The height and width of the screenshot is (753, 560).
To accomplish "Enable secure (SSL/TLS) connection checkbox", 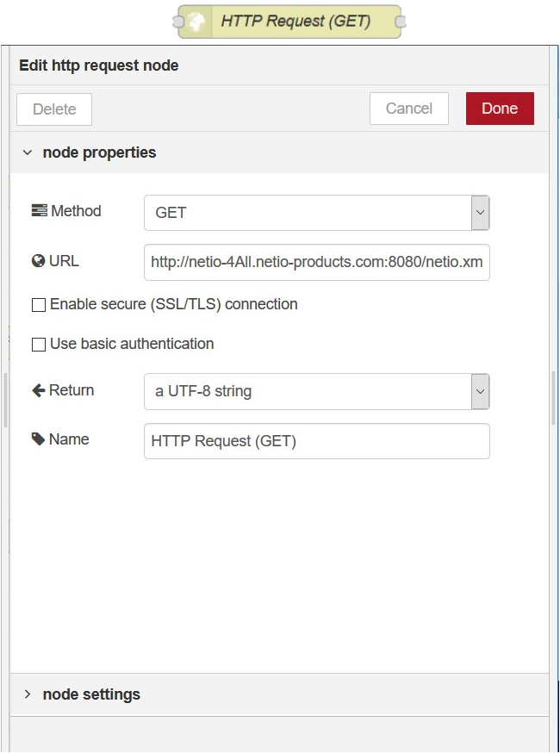I will [39, 305].
